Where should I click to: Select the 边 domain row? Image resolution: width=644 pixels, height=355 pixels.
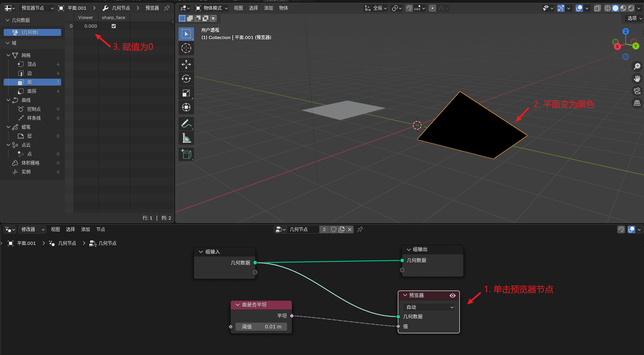point(32,73)
